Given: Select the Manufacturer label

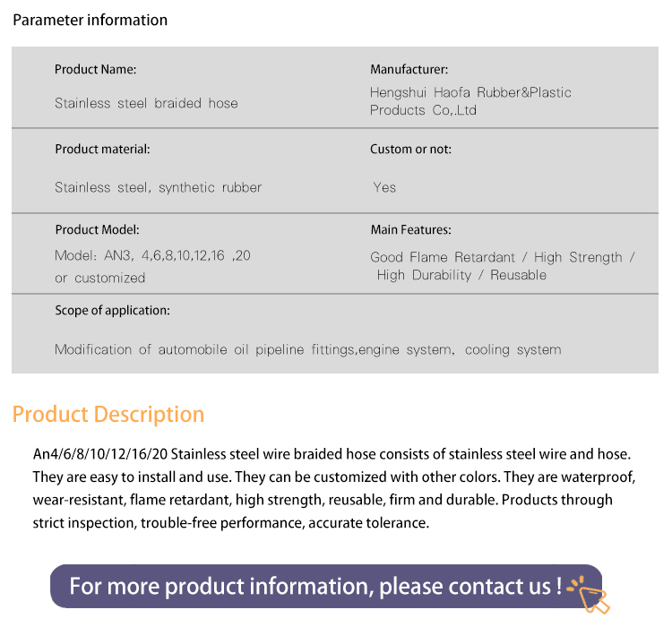Looking at the screenshot, I should (409, 70).
